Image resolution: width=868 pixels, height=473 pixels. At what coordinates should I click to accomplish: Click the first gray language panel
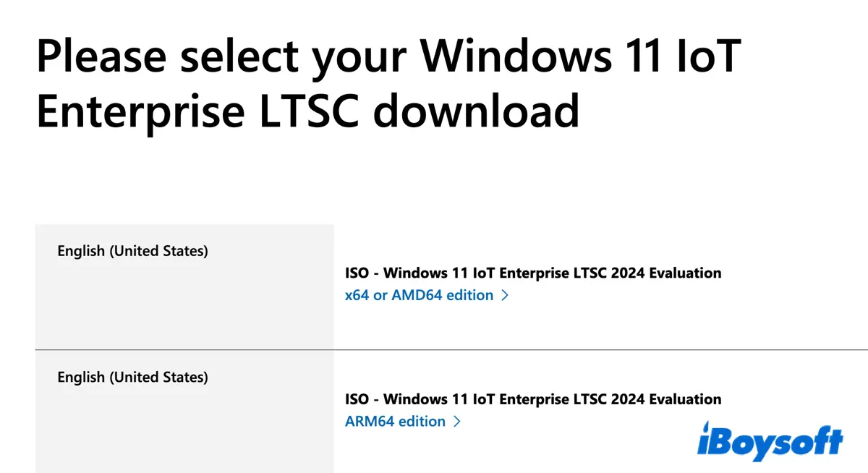(x=184, y=286)
